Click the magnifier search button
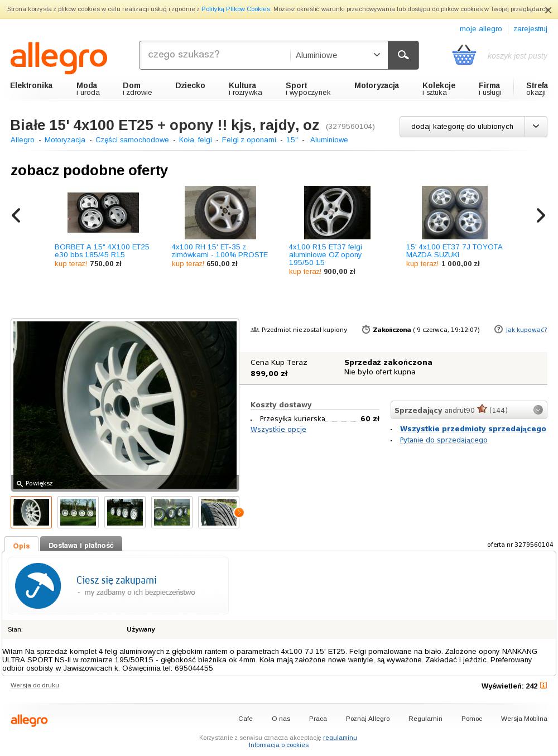The width and height of the screenshot is (558, 756). pos(403,55)
